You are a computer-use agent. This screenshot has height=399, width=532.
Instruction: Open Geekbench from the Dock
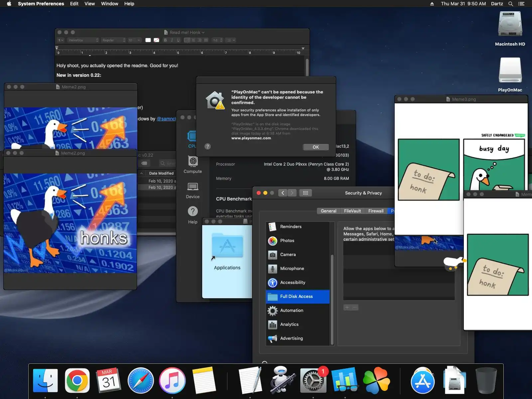(345, 380)
